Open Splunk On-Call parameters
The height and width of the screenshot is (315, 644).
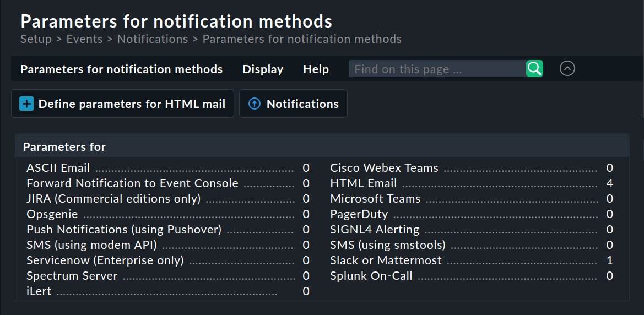(371, 276)
